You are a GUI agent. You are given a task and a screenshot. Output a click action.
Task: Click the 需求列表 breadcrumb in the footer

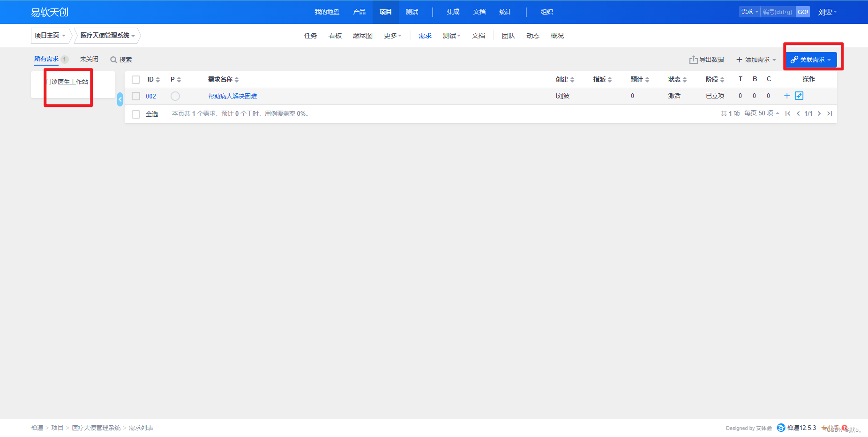click(x=141, y=428)
